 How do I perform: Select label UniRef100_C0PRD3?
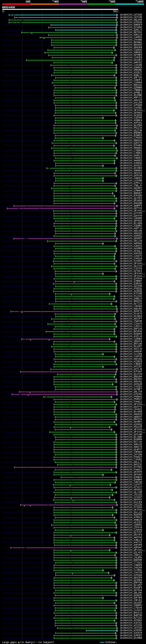131,37
